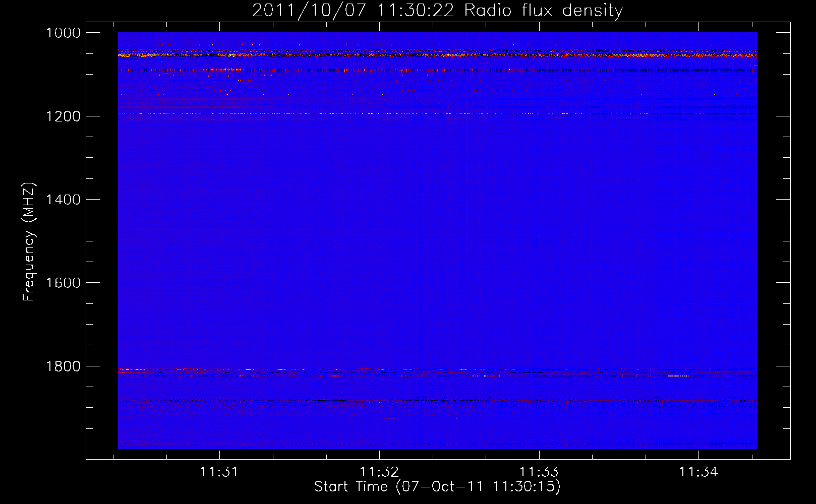Click the '11:34' time tick label
816x504 pixels.
coord(698,472)
